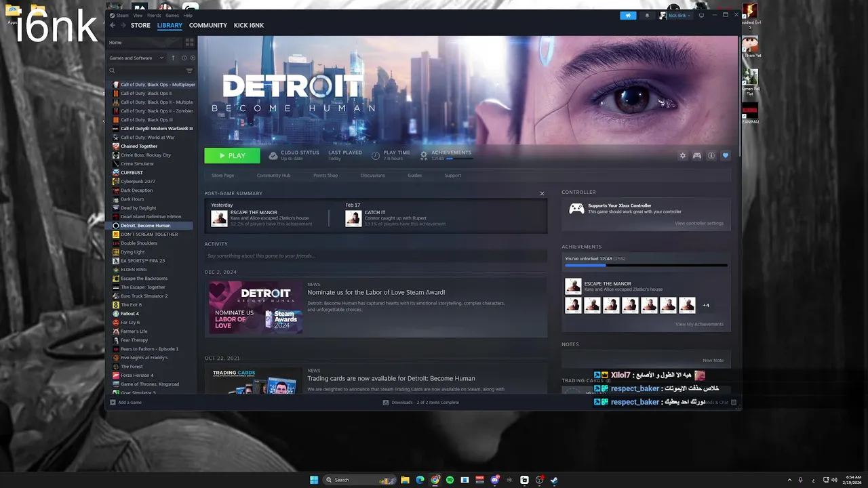Open File Explorer from the taskbar
Viewport: 868px width, 488px height.
(405, 480)
